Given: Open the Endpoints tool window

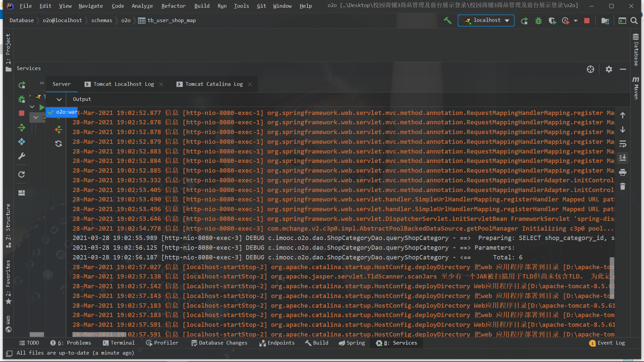Looking at the screenshot, I should click(x=277, y=343).
